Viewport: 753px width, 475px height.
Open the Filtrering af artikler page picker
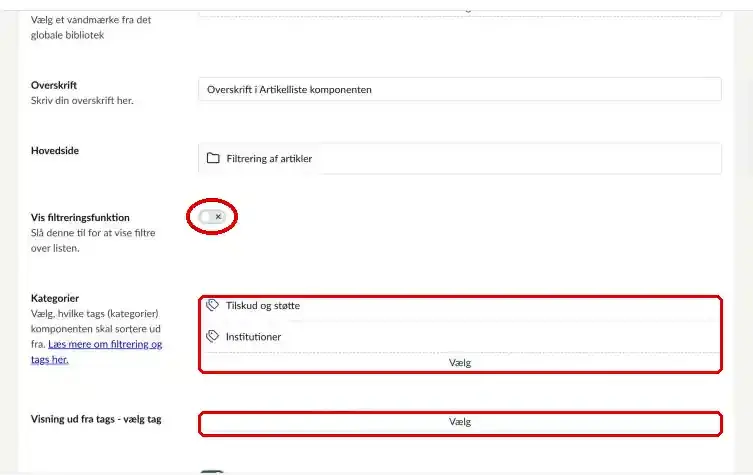coord(460,158)
